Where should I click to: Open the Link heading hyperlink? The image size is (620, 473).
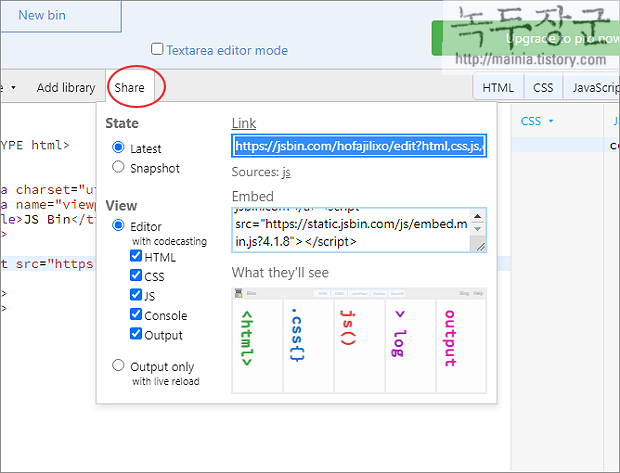coord(244,123)
